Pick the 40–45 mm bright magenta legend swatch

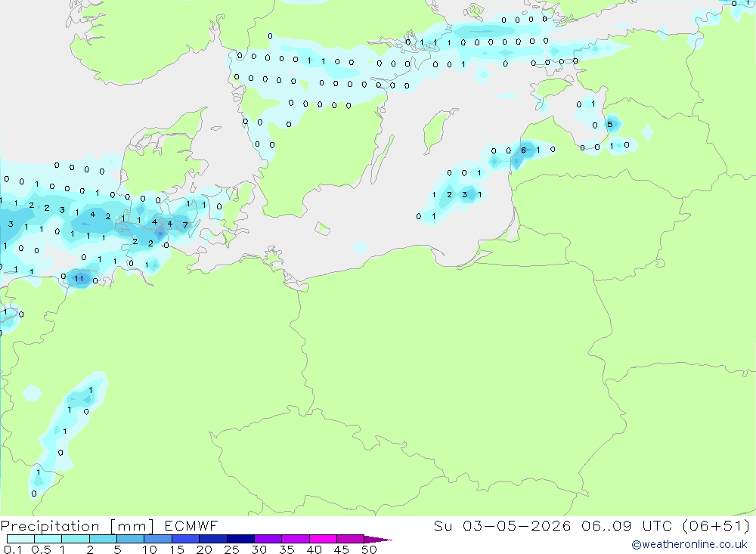click(x=323, y=539)
